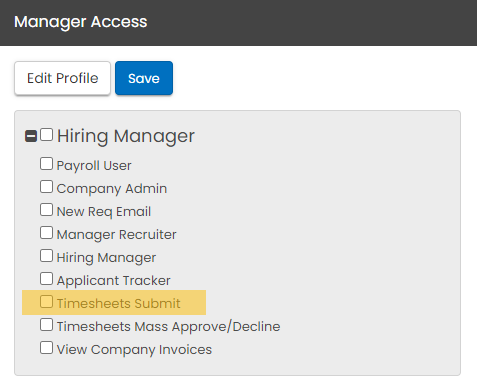
Task: Open Edit Profile
Action: point(62,78)
